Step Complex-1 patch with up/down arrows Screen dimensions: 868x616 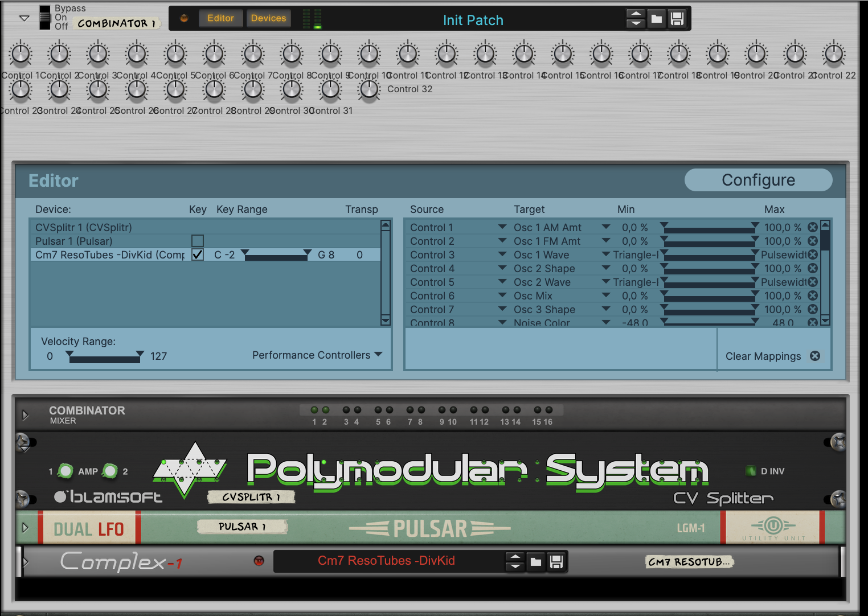515,562
